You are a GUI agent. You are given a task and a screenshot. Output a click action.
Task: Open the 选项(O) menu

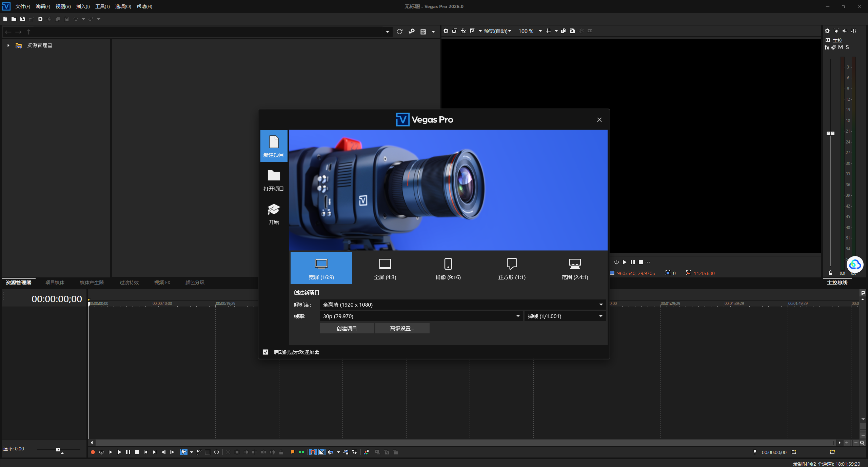pos(123,6)
